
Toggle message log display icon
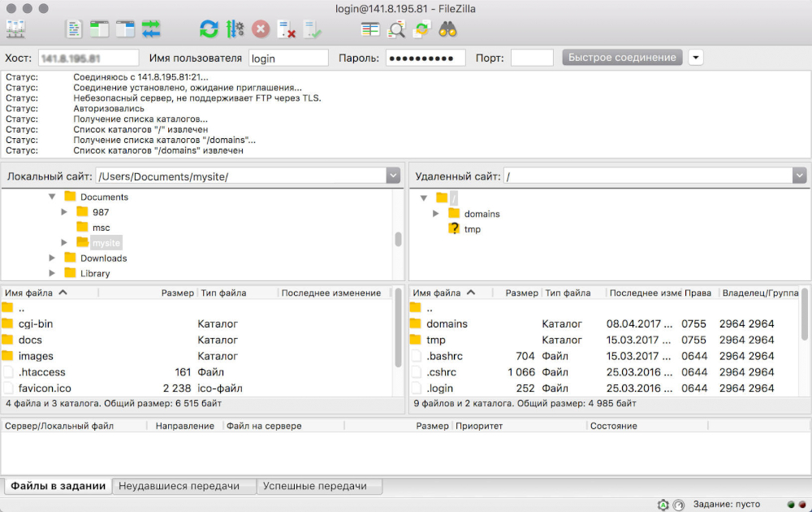pos(75,29)
